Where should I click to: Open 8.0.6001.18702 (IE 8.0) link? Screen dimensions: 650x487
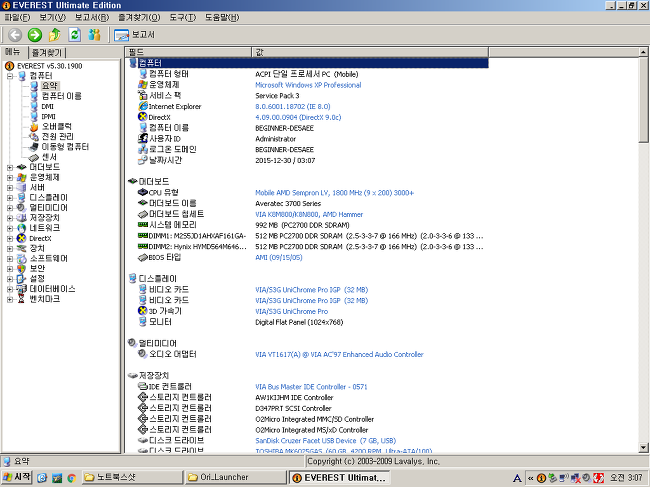[293, 107]
